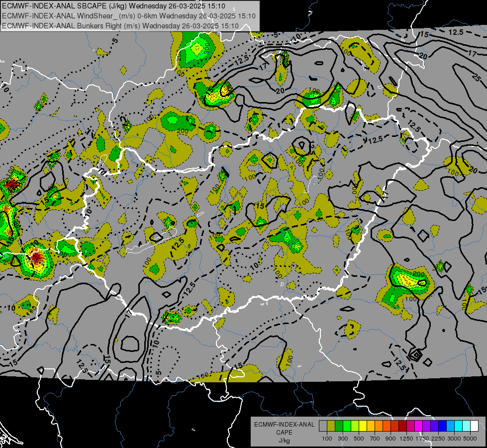Select the yellow-green legend swatch

tap(355, 426)
